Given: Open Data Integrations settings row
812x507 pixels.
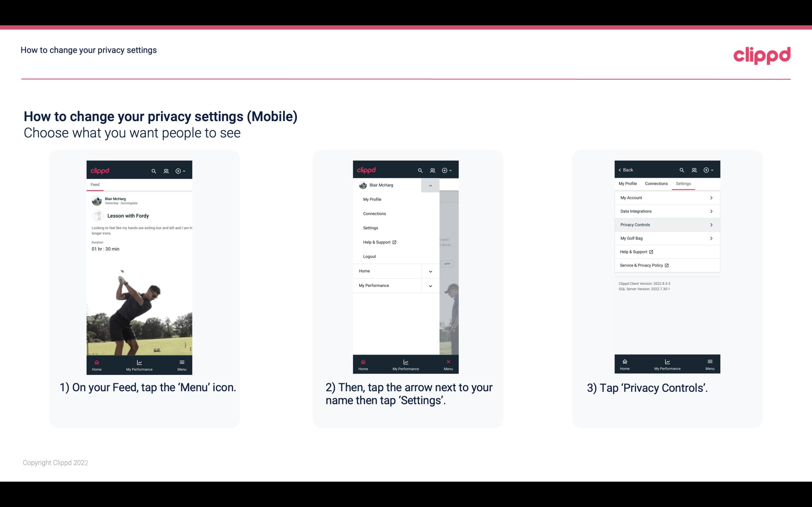Looking at the screenshot, I should coord(667,211).
